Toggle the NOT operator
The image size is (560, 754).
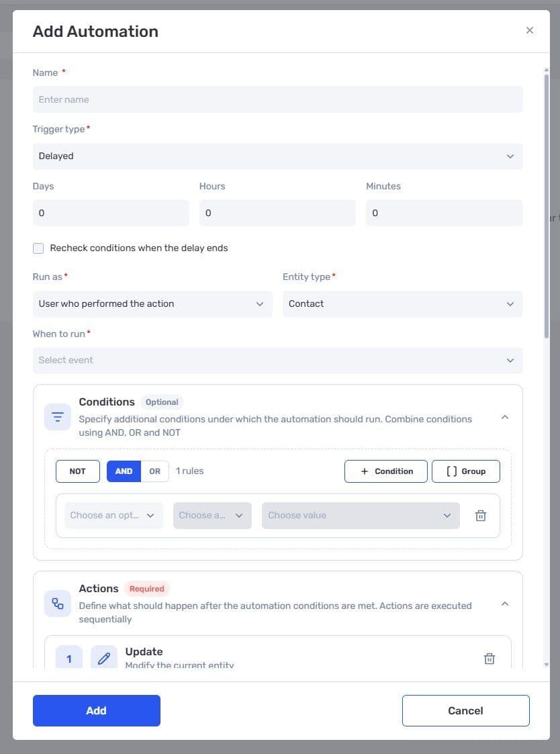pos(77,471)
